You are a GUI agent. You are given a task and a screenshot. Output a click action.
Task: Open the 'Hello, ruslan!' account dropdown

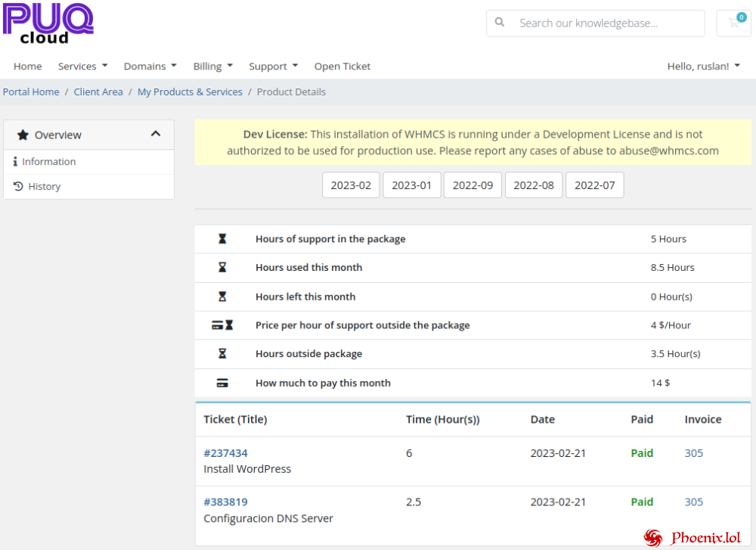703,66
